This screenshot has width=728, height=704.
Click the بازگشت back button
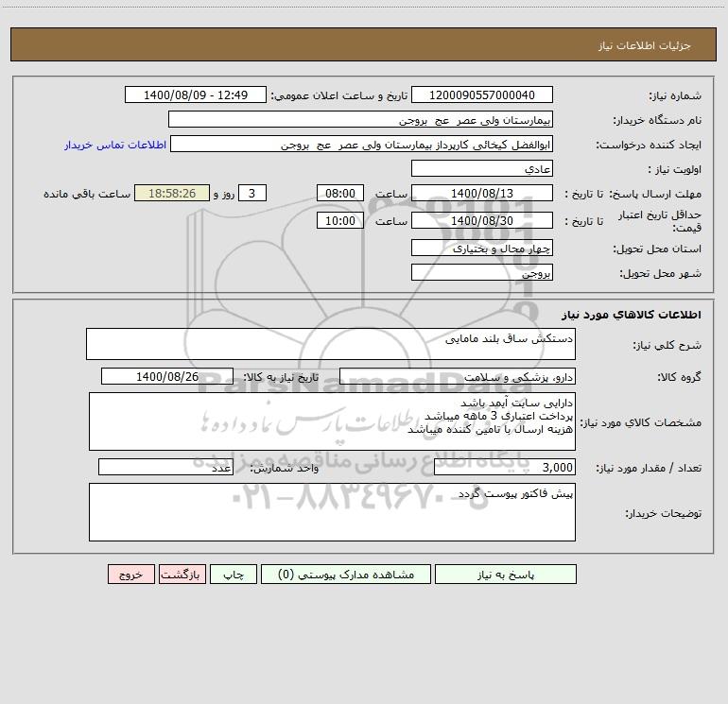pos(182,574)
